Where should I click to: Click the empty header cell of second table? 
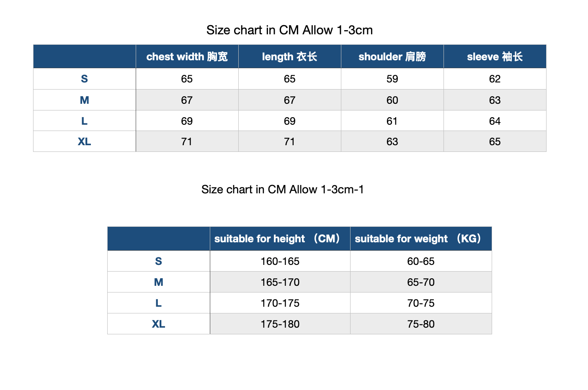(x=159, y=239)
